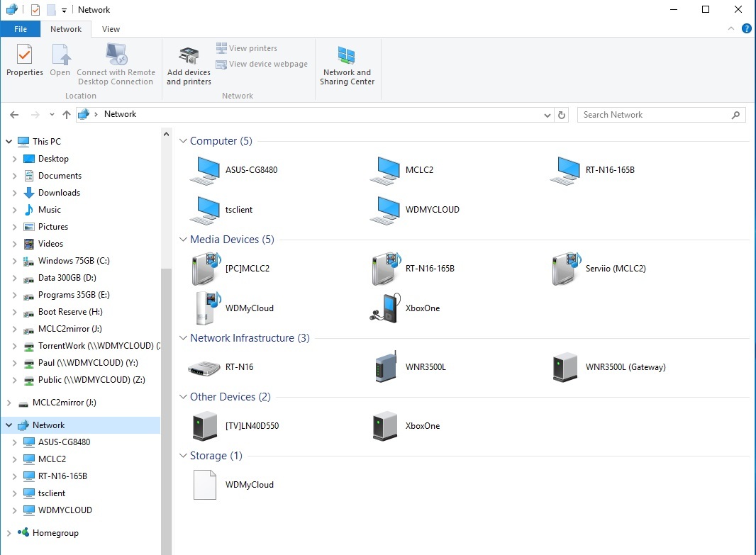The width and height of the screenshot is (756, 555).
Task: Select [PC]MCLC2 media device icon
Action: point(207,269)
